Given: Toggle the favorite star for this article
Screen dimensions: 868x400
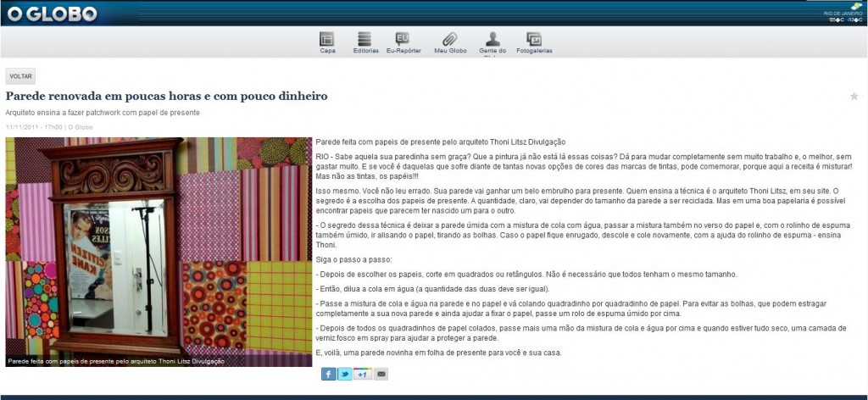Looking at the screenshot, I should (x=854, y=97).
